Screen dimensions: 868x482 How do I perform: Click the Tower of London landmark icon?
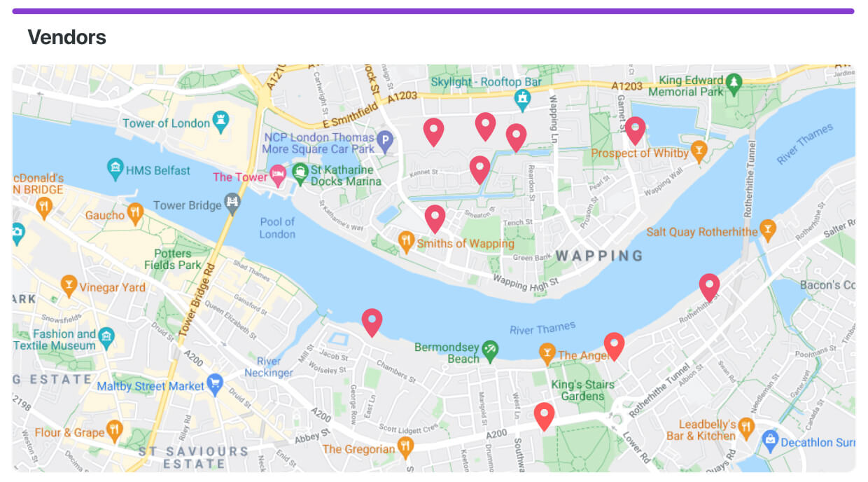click(222, 123)
